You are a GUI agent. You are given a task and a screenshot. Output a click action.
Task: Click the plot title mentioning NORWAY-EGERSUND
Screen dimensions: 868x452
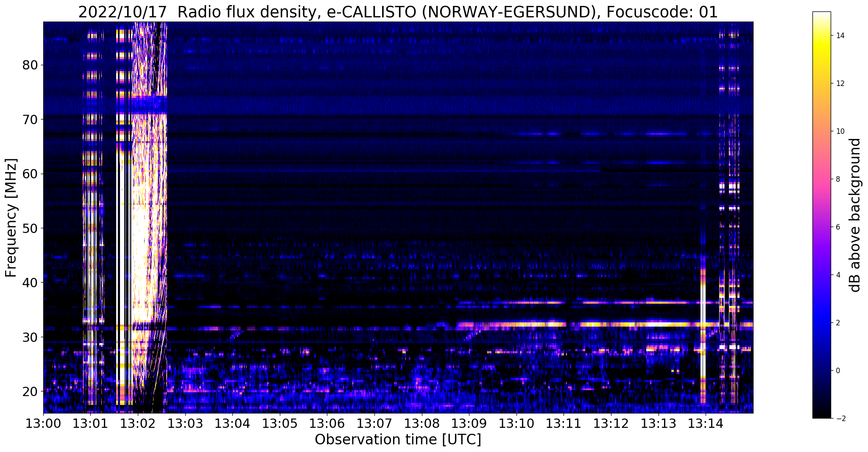(398, 12)
